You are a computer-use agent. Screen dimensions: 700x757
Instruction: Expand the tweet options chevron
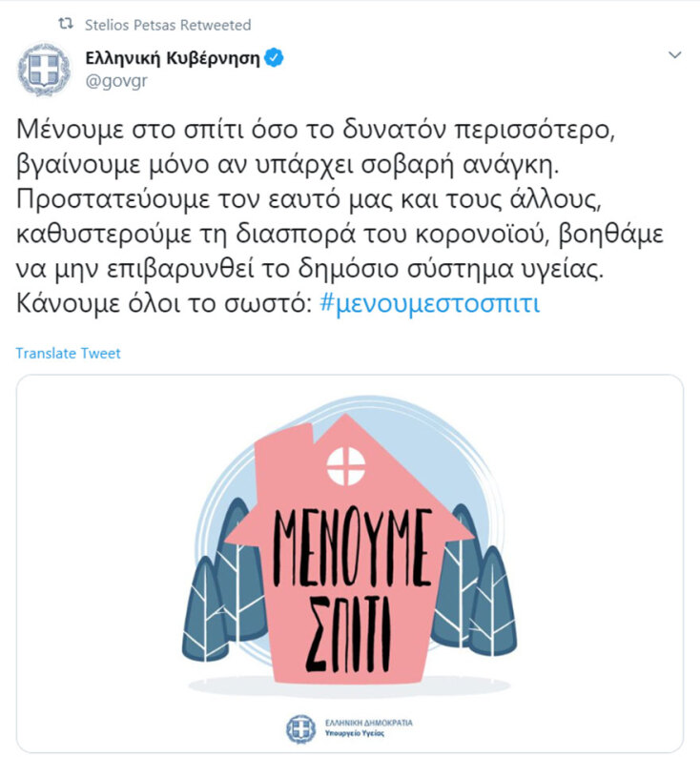click(x=674, y=55)
